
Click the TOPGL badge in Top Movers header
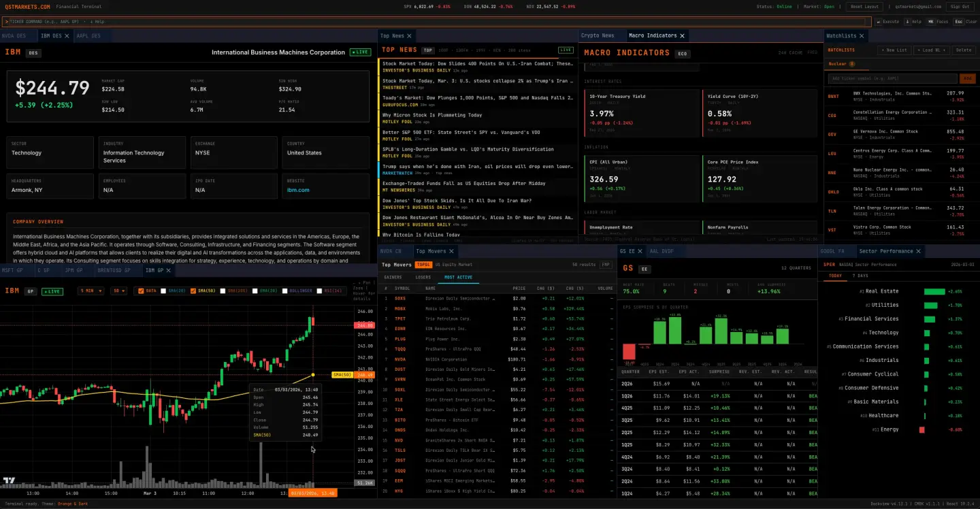[423, 265]
